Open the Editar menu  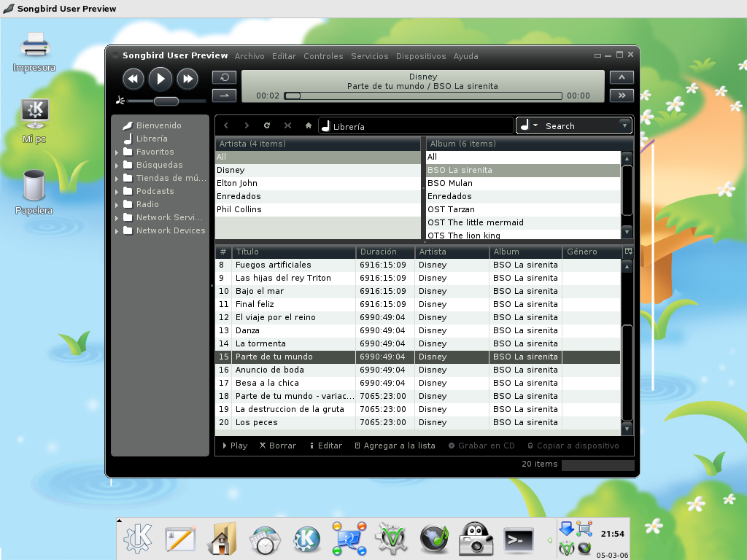284,56
